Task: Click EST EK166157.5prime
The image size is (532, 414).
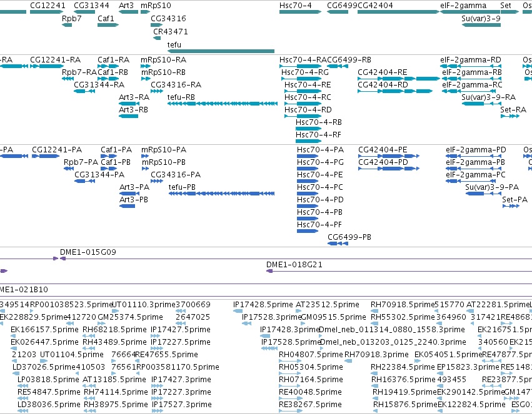Action: click(x=13, y=336)
